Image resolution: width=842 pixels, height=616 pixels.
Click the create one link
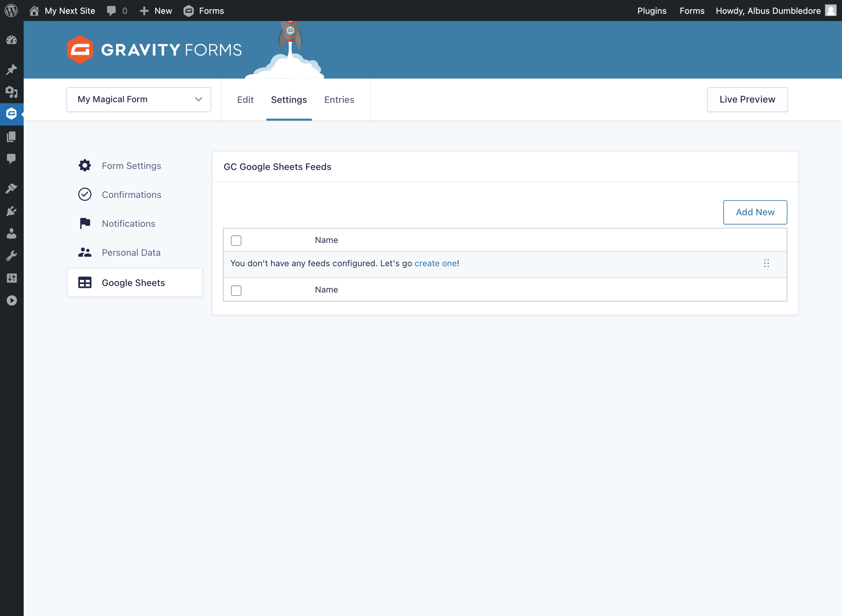(435, 263)
